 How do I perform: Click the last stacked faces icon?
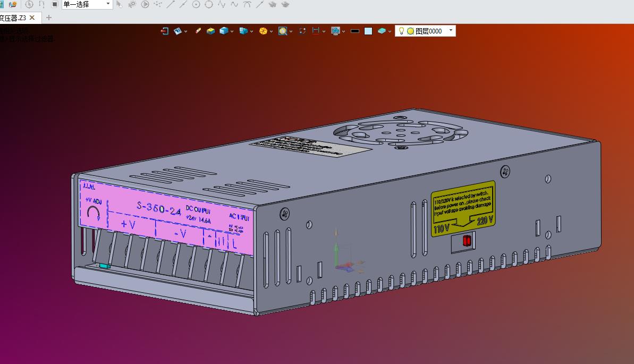click(x=285, y=4)
